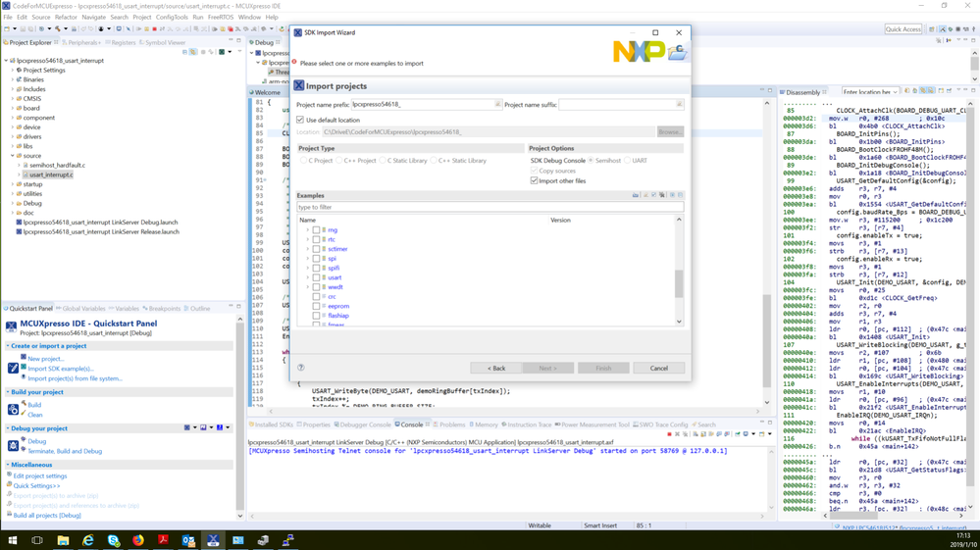This screenshot has width=980, height=550.
Task: Click the red terminate icon in Console toolbar
Action: click(669, 434)
